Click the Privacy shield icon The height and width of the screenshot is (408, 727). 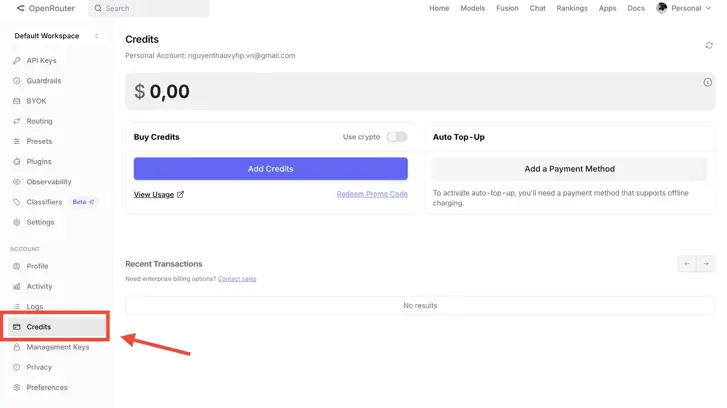pos(17,367)
